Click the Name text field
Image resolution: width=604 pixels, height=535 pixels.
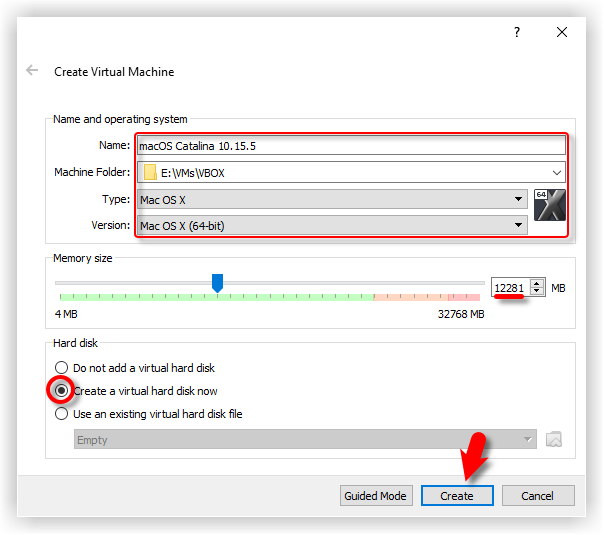pos(350,146)
